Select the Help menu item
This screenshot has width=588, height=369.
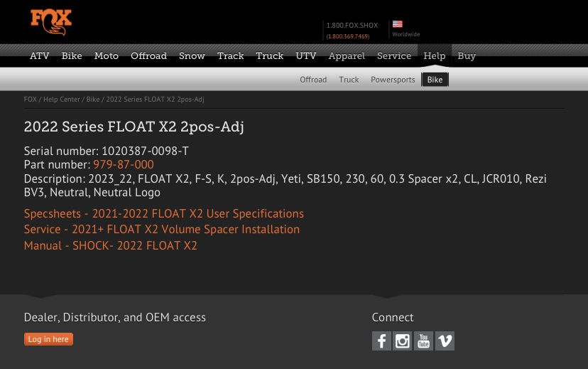(x=434, y=55)
